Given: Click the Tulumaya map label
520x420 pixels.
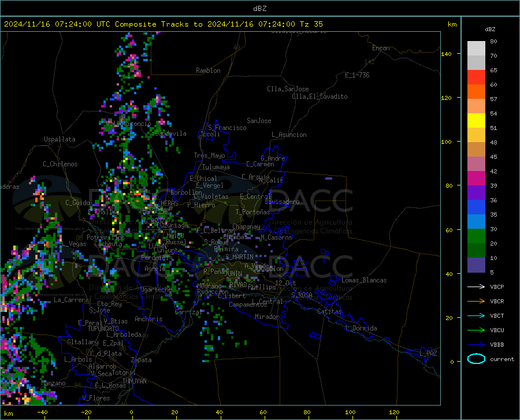Looking at the screenshot, I should coord(216,167).
